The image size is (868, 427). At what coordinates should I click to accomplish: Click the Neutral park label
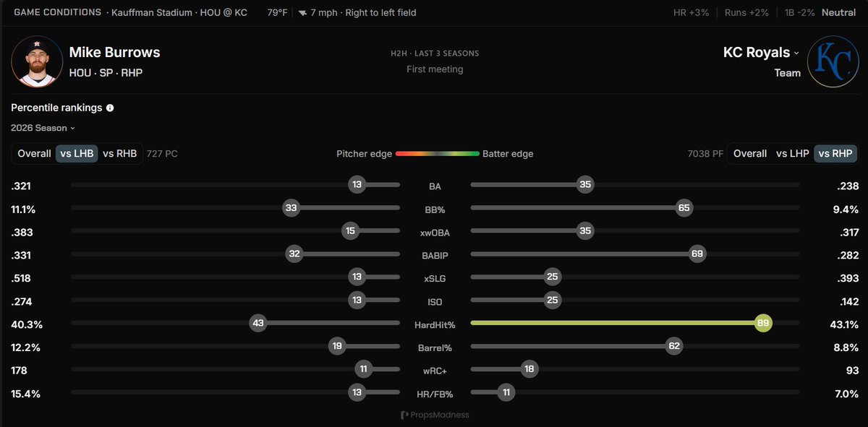coord(838,12)
